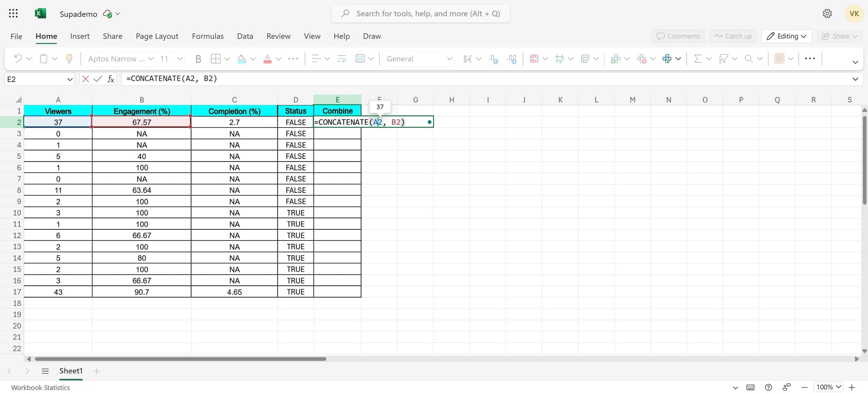Screen dimensions: 868x393
Task: Click the Find & Select magnifier icon
Action: point(749,59)
